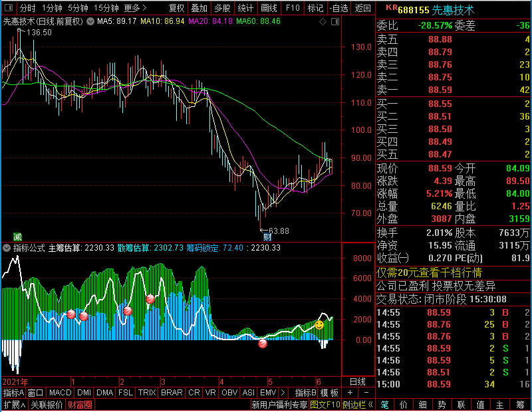Collapse the 侧边栏 sidebar
The image size is (532, 412).
coord(358,405)
